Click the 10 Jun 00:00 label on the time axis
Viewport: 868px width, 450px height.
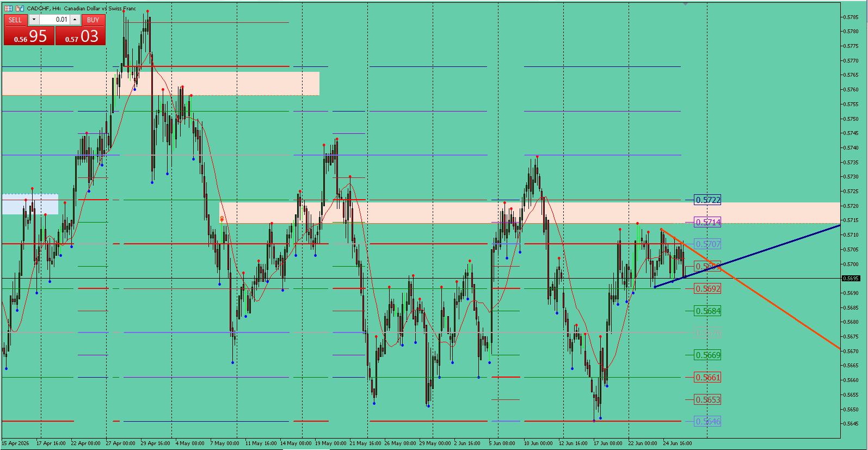click(538, 443)
